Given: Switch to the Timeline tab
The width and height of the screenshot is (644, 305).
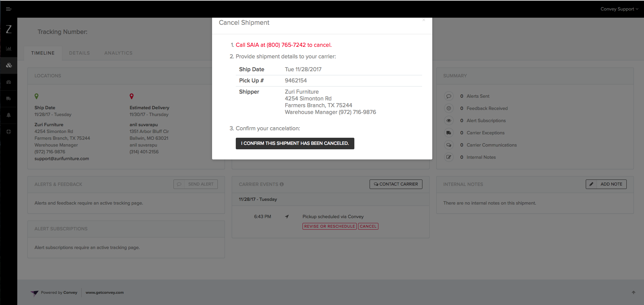Looking at the screenshot, I should tap(43, 53).
